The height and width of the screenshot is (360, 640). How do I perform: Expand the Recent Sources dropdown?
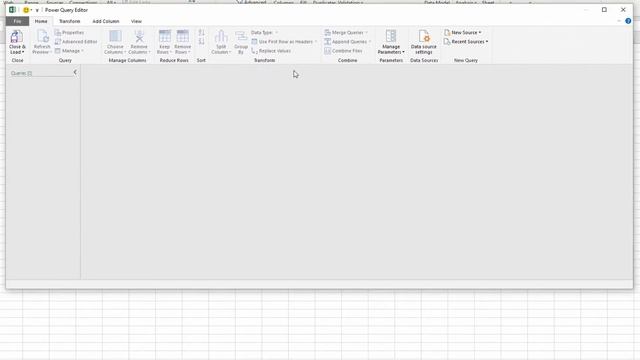pyautogui.click(x=466, y=42)
